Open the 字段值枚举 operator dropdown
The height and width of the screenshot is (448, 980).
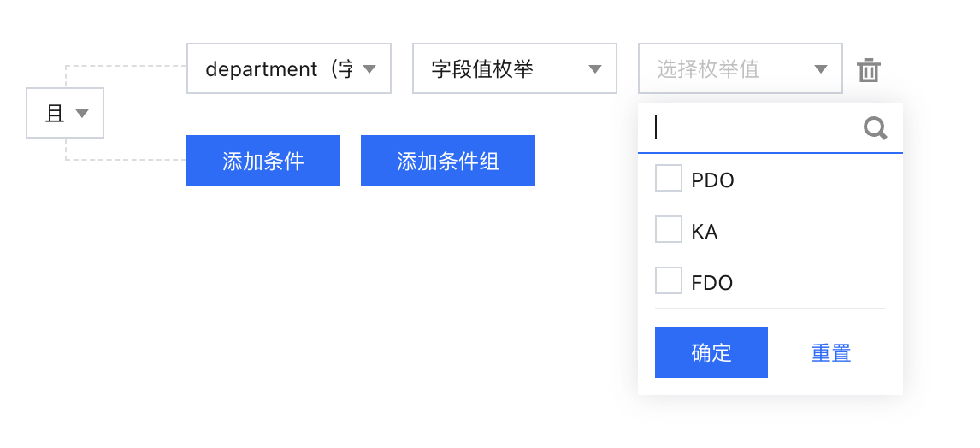505,69
